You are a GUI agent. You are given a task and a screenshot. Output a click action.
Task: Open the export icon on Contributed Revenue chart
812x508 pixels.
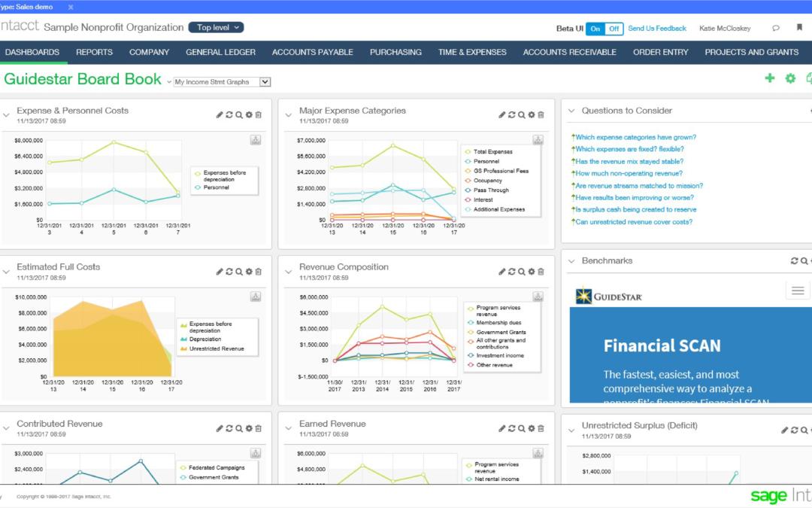[x=256, y=453]
